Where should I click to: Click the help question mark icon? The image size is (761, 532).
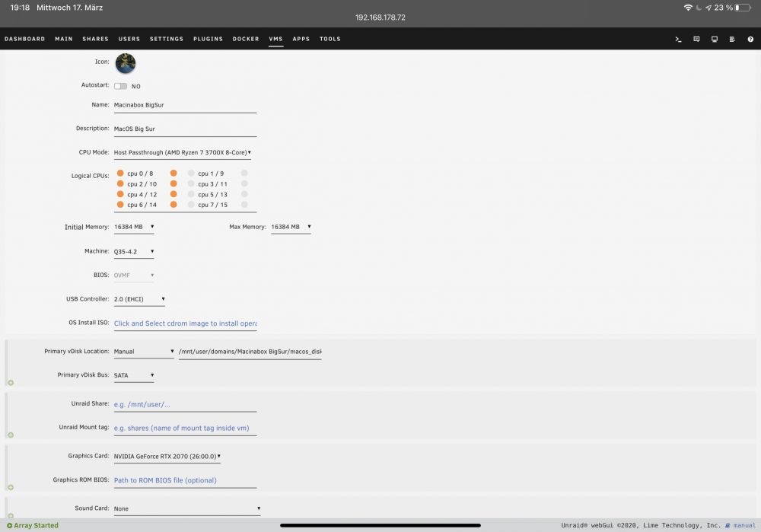pyautogui.click(x=750, y=40)
